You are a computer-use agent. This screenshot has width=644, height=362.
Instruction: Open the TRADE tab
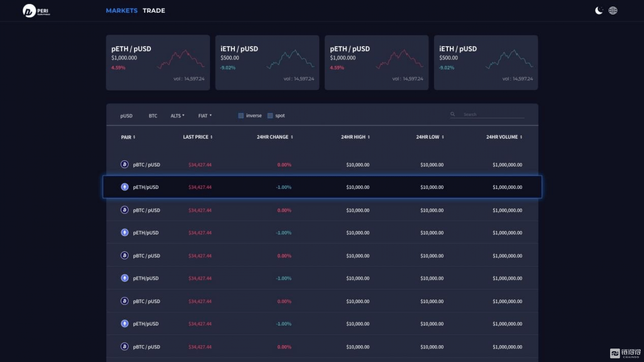pos(154,10)
